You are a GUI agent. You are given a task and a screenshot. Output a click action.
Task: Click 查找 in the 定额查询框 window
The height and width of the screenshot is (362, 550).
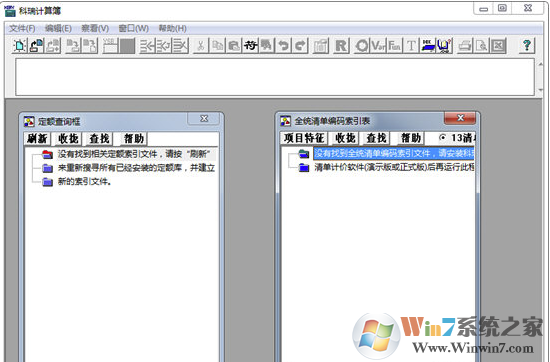pyautogui.click(x=100, y=139)
